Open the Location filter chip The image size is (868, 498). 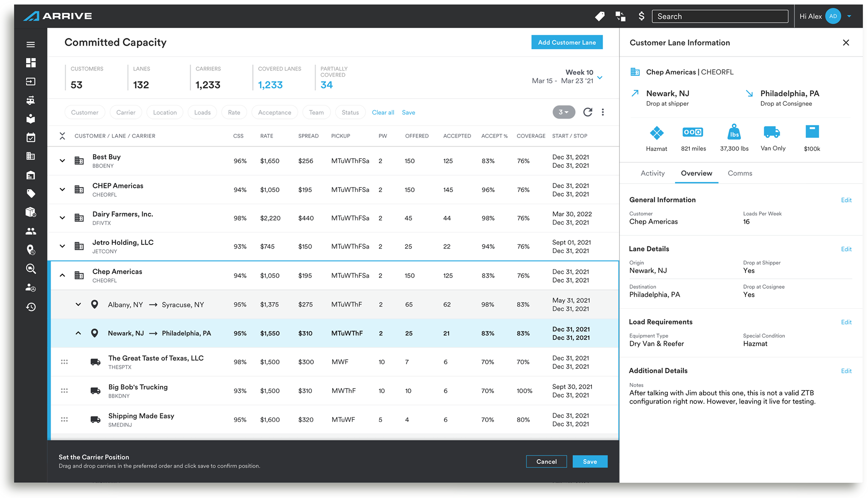tap(165, 112)
